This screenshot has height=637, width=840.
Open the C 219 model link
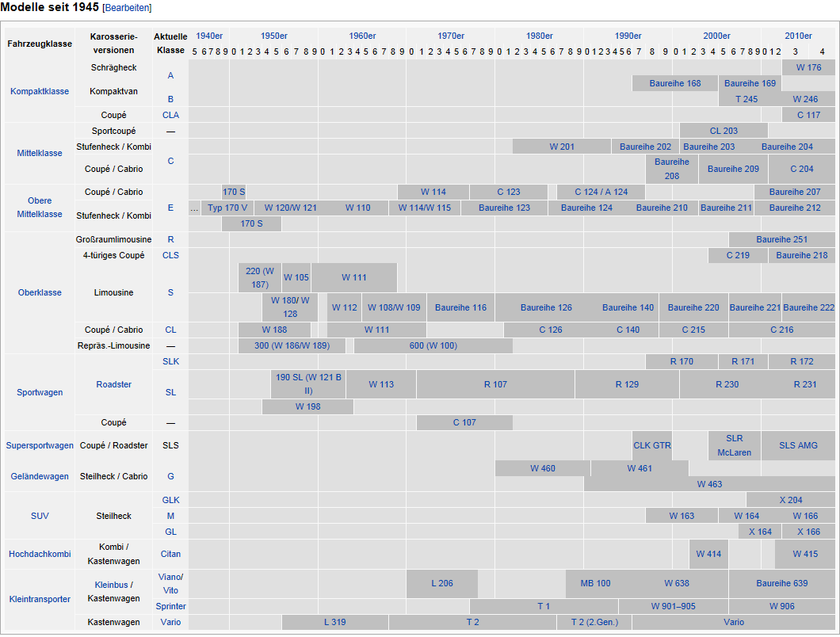(x=738, y=256)
